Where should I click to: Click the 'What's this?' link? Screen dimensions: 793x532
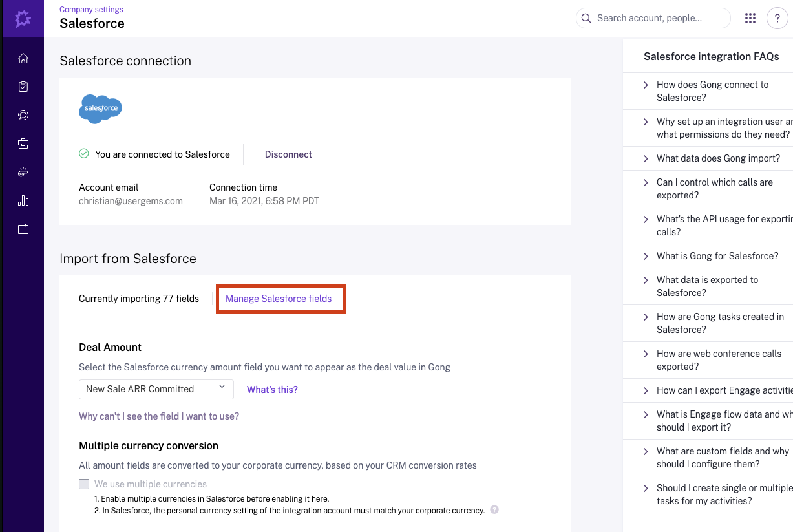[x=272, y=390]
